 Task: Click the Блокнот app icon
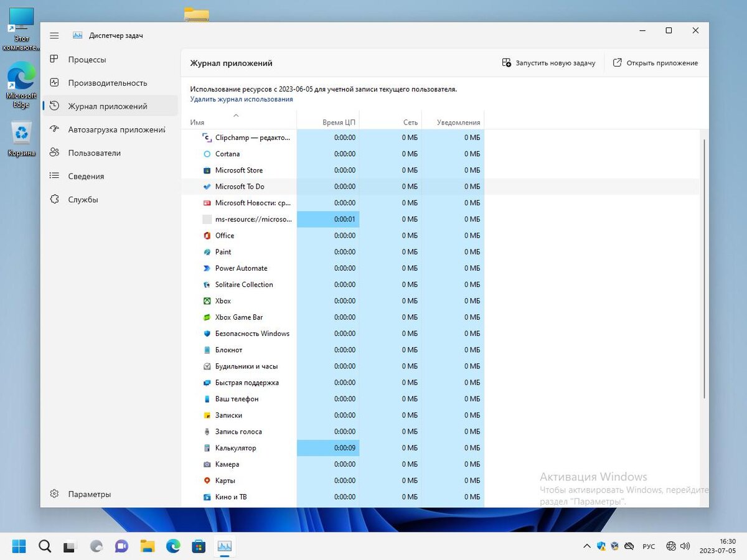(207, 350)
